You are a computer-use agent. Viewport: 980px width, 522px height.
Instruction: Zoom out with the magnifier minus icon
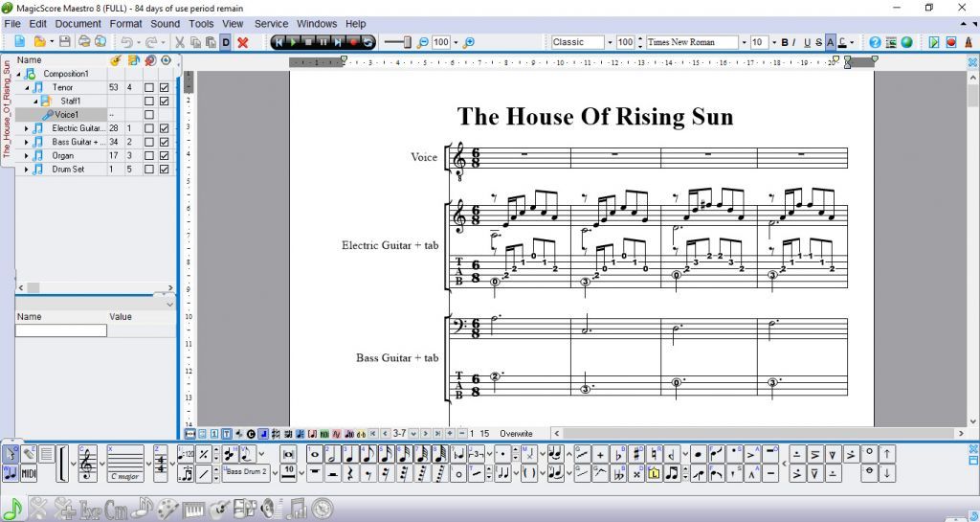(x=423, y=42)
